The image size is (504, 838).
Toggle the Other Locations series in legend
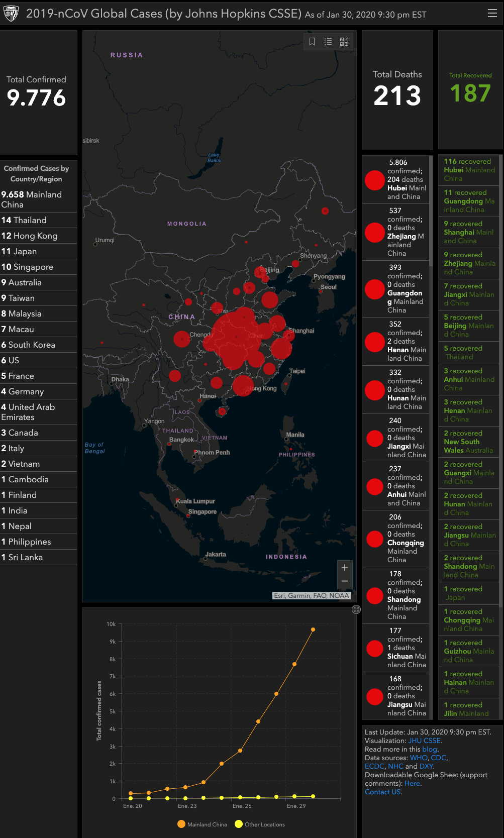point(260,824)
